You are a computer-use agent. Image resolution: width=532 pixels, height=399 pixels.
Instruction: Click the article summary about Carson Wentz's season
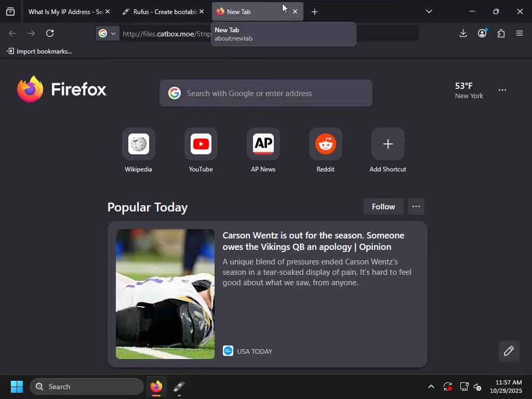(x=317, y=272)
